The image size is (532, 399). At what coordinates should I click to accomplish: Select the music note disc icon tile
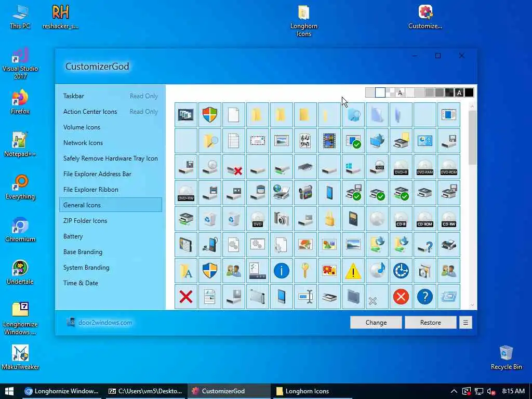pyautogui.click(x=377, y=271)
